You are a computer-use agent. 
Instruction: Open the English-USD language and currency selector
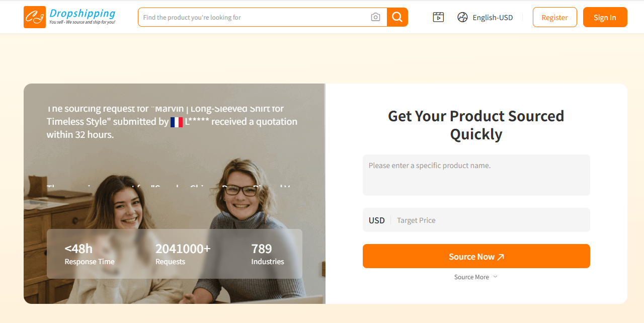485,17
